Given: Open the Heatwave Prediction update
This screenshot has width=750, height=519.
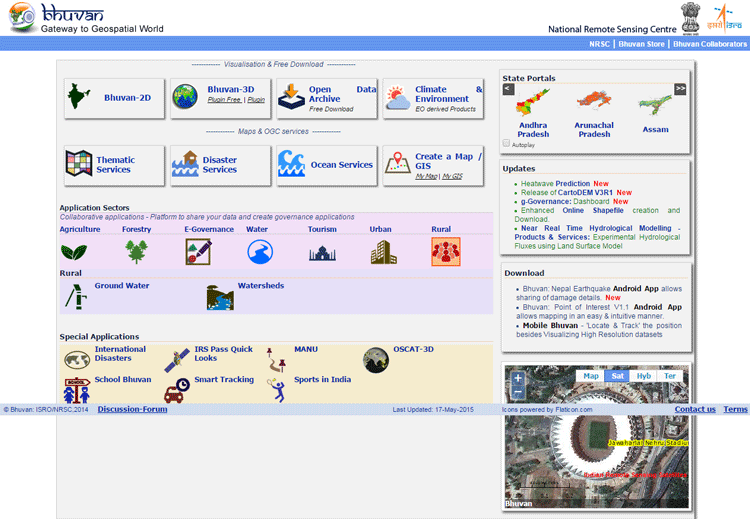Looking at the screenshot, I should (555, 184).
